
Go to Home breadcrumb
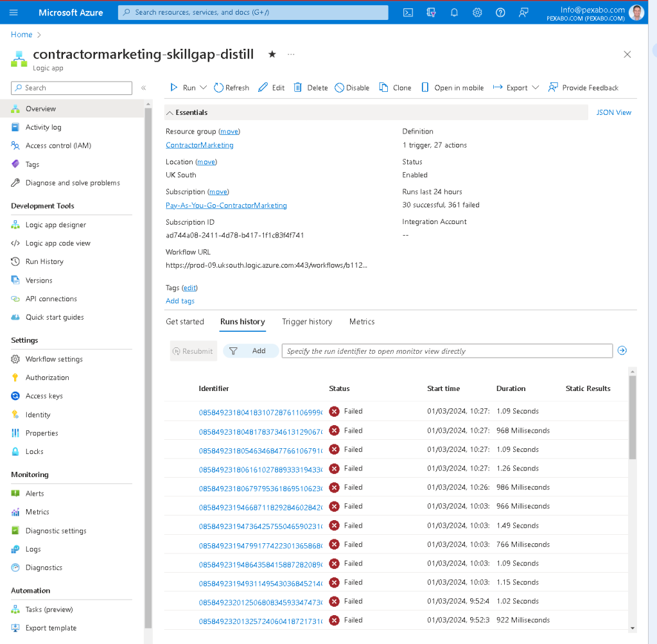tap(21, 35)
